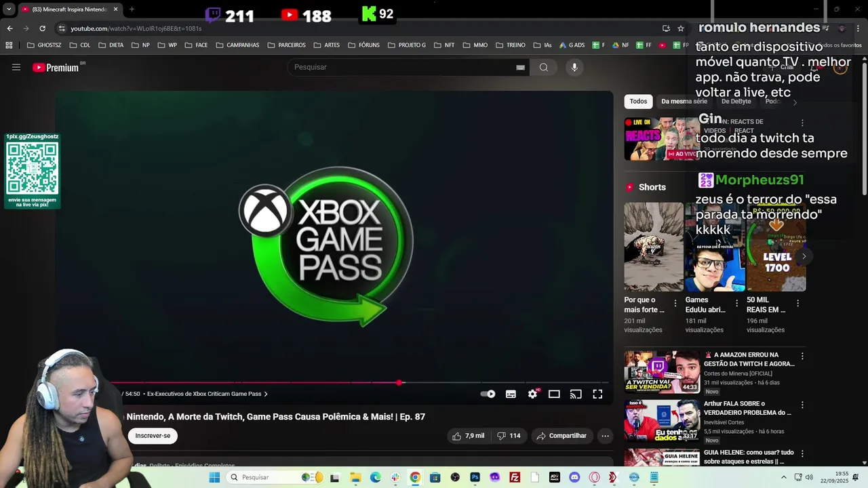
Task: Open GHOSTSZ bookmarks folder
Action: click(44, 45)
